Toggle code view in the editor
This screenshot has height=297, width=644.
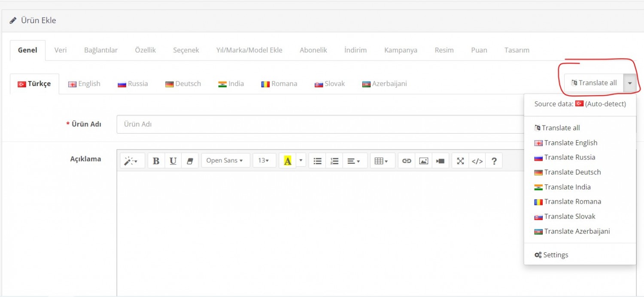pyautogui.click(x=477, y=161)
